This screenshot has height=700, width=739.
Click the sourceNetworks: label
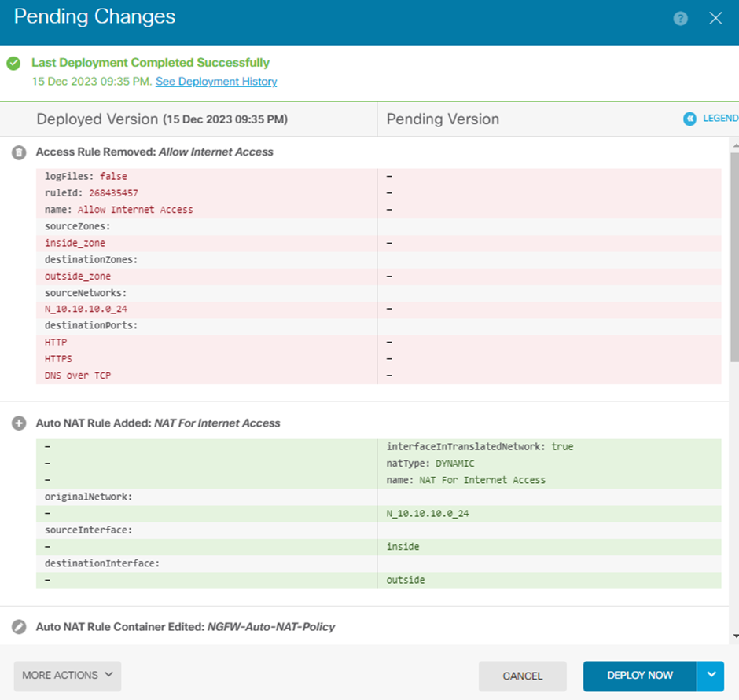point(86,293)
